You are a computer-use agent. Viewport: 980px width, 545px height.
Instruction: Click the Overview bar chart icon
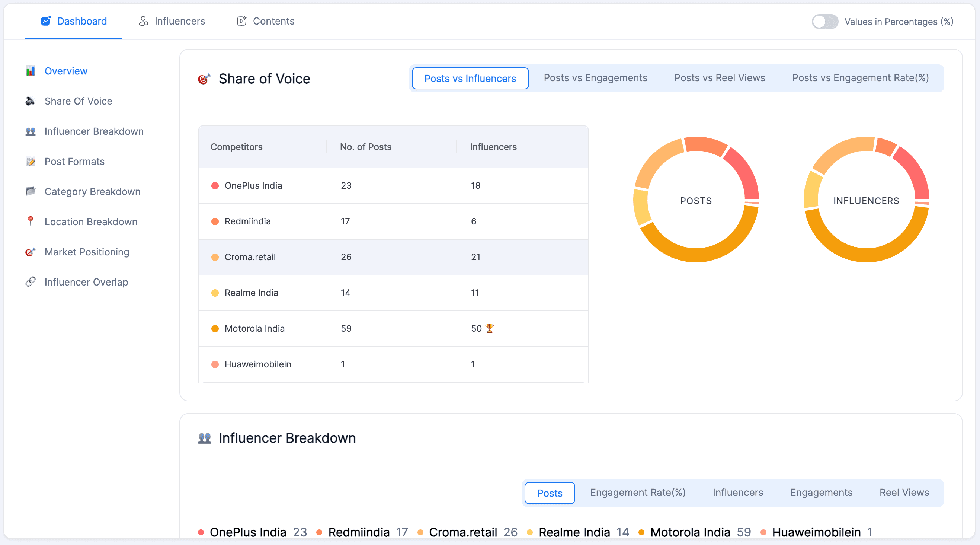pos(31,71)
